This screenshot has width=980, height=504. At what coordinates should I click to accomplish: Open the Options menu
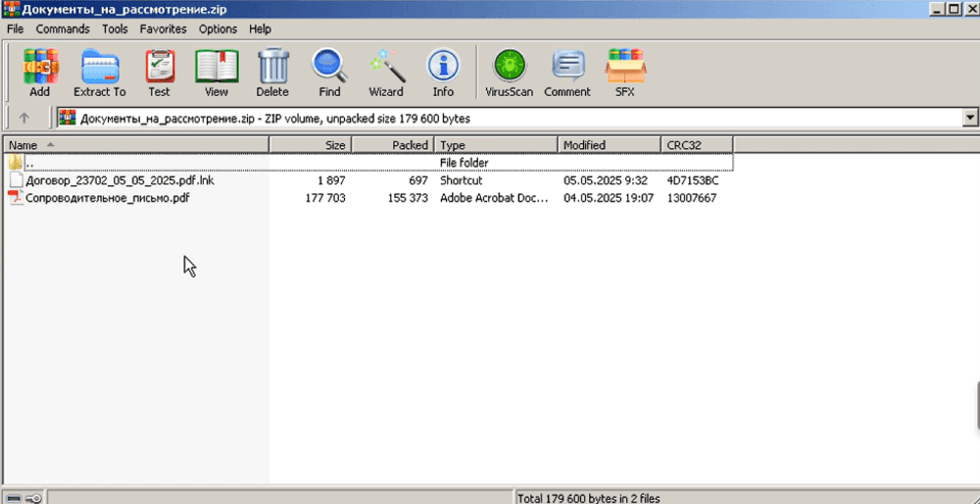click(218, 29)
